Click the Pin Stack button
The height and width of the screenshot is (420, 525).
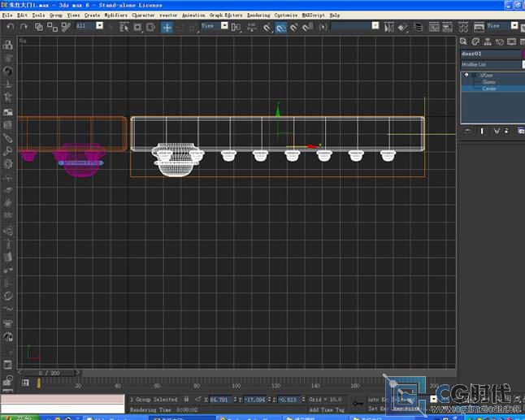468,131
